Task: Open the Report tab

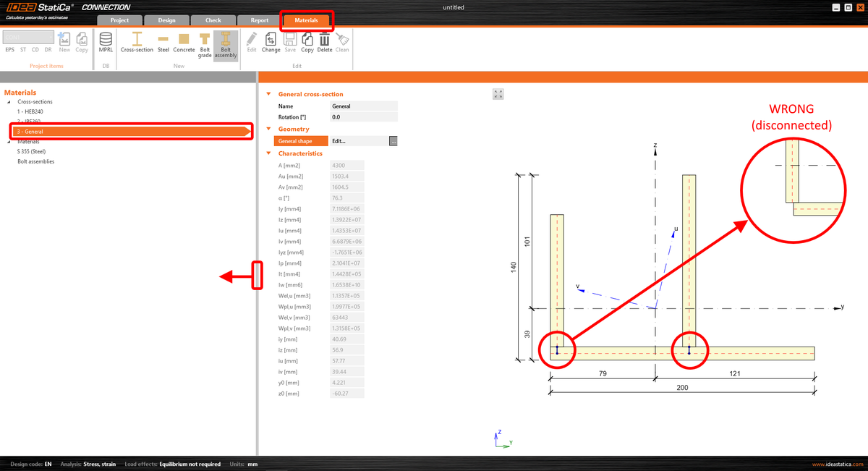Action: 258,20
